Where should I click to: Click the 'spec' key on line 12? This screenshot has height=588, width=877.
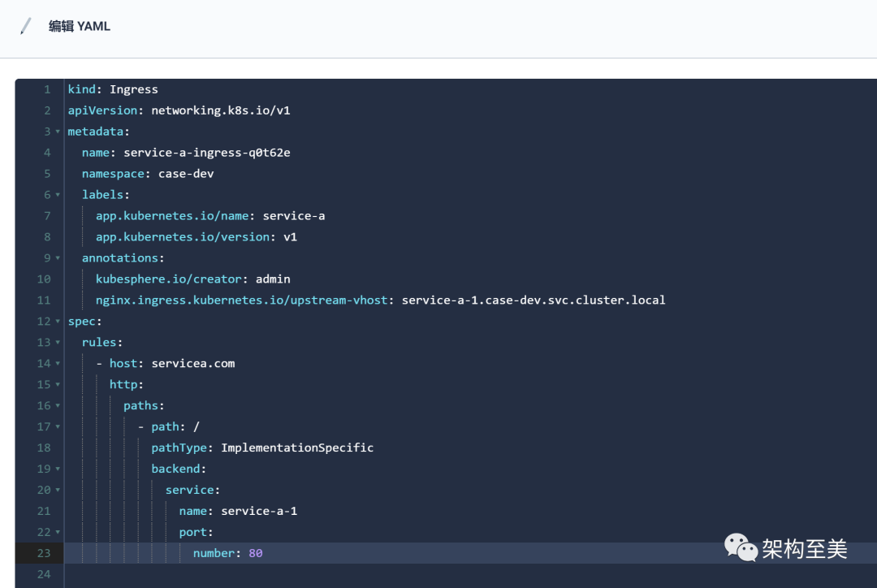coord(82,321)
